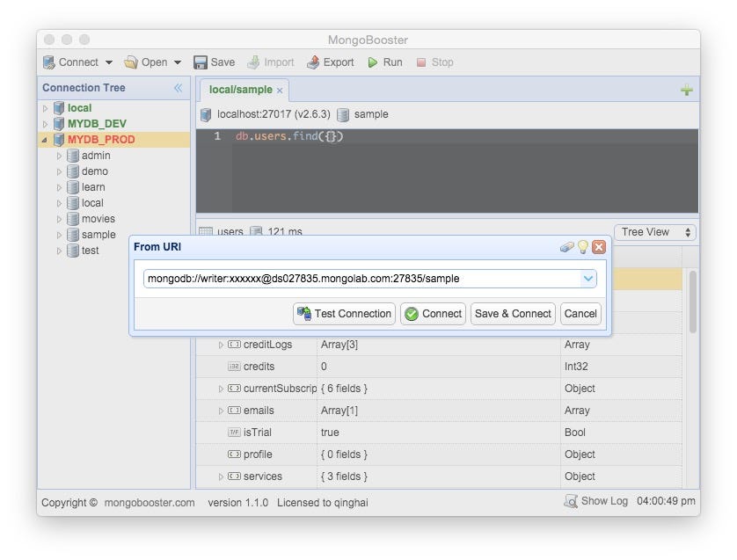Select the sample database in tree

99,235
